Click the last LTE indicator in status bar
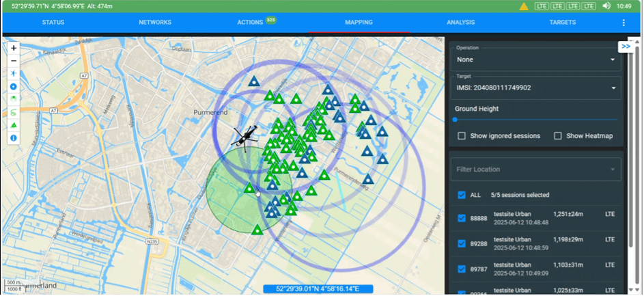 [x=589, y=6]
